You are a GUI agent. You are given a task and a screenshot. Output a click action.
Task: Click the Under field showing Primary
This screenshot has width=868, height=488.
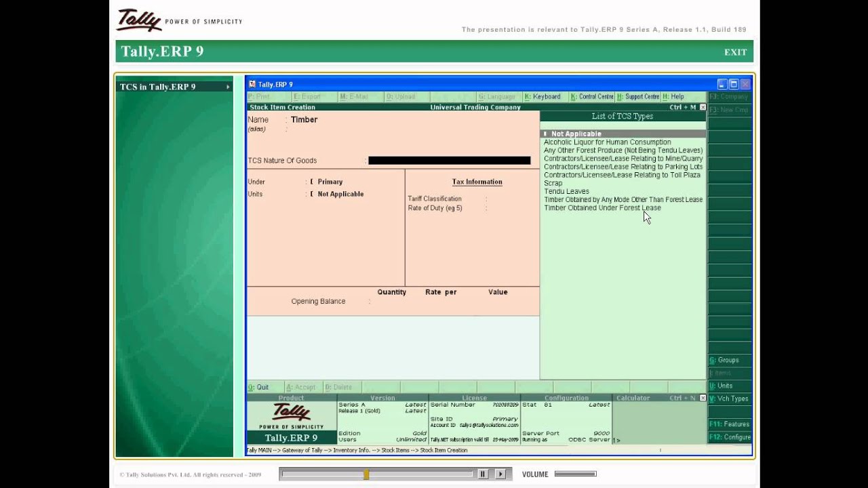tap(330, 182)
